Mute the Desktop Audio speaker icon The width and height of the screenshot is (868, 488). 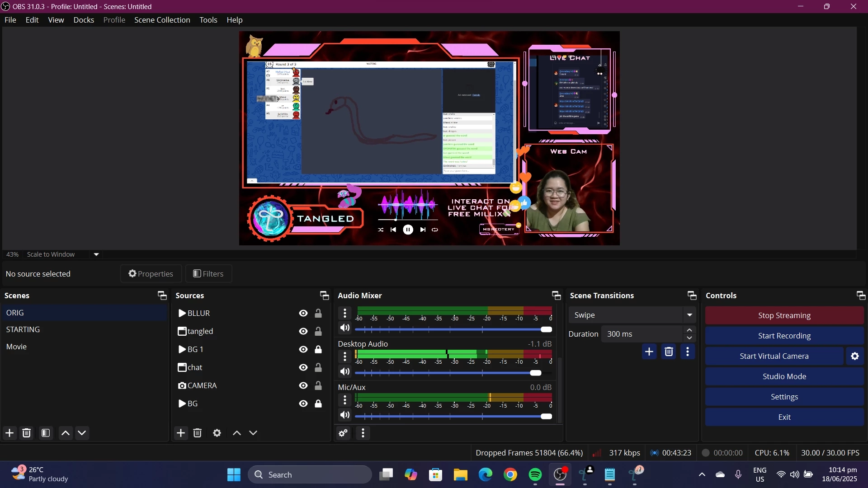[x=345, y=371]
